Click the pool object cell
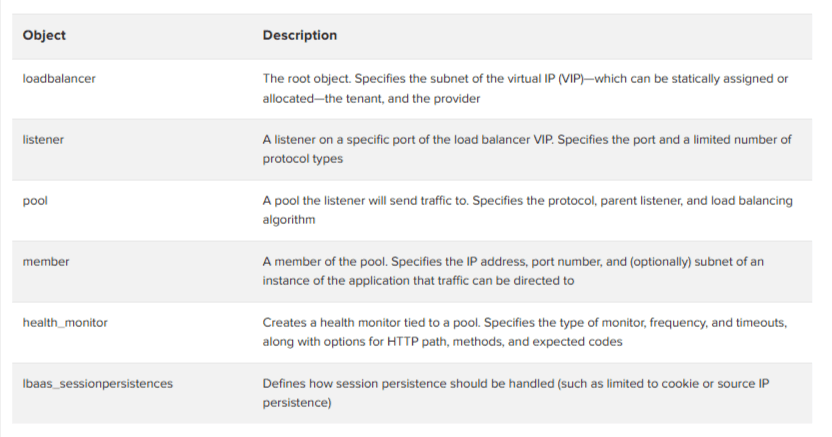Screen dimensions: 832x437 (35, 201)
